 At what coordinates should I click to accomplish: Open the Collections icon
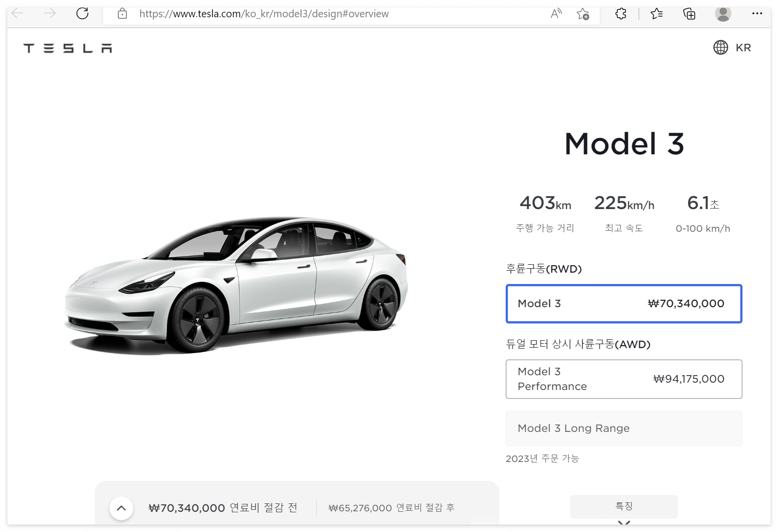[689, 14]
